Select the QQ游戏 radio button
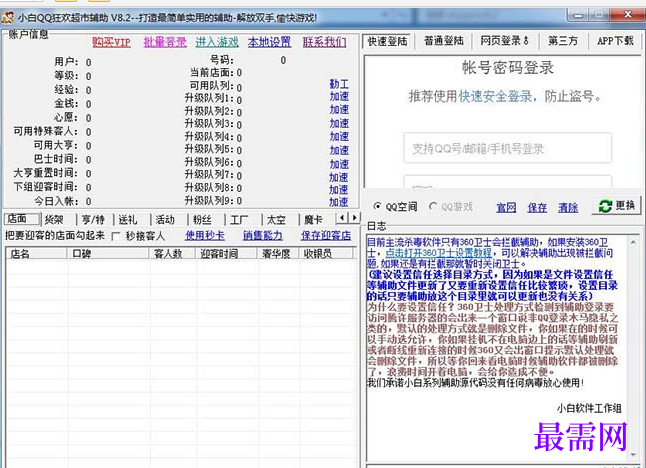 [433, 206]
